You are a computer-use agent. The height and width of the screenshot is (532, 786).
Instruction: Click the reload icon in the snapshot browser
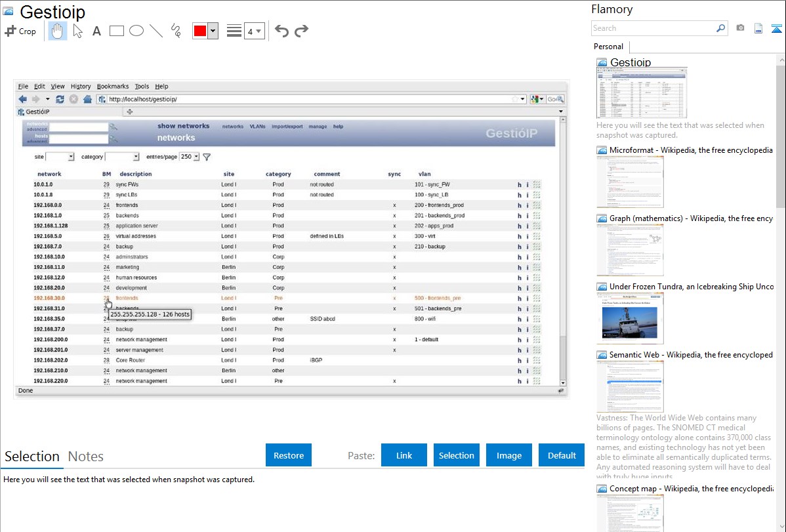point(60,99)
